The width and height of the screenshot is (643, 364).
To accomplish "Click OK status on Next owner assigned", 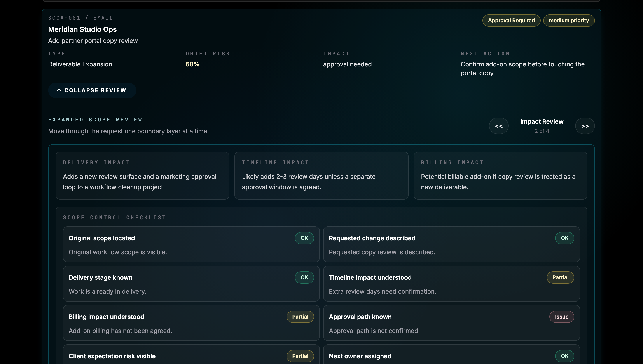I will 564,356.
